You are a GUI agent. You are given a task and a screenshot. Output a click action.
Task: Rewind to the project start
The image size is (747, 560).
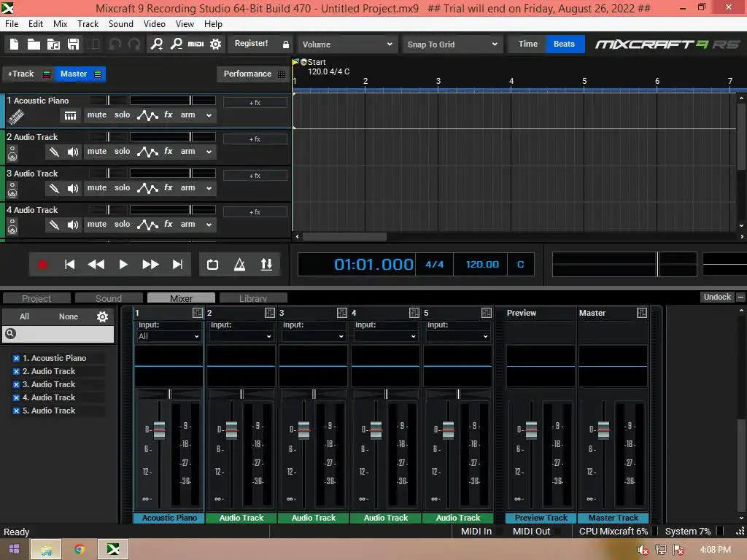[x=69, y=265]
